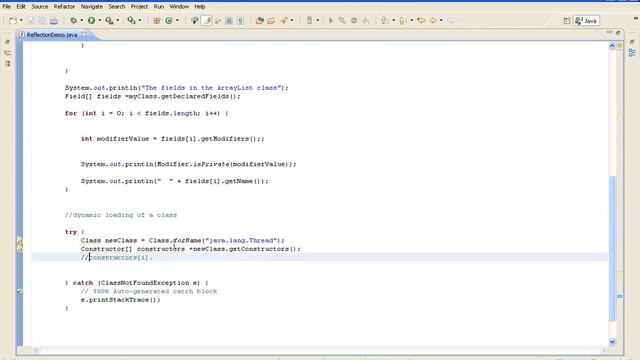Click the horizontal scrollbar left arrow

(x=36, y=350)
